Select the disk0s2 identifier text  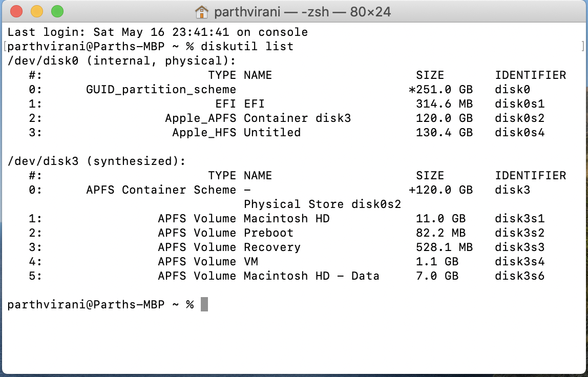point(519,118)
